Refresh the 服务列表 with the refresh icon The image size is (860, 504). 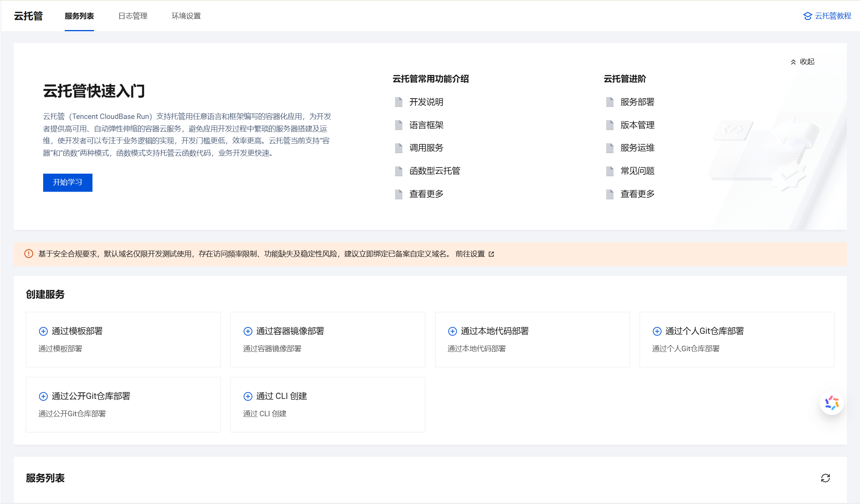[825, 478]
